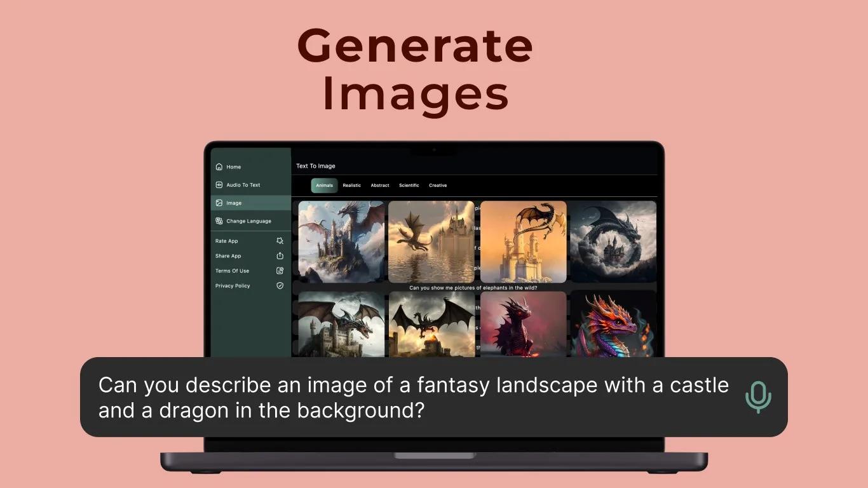
Task: Click the Change Language translate icon
Action: point(219,221)
